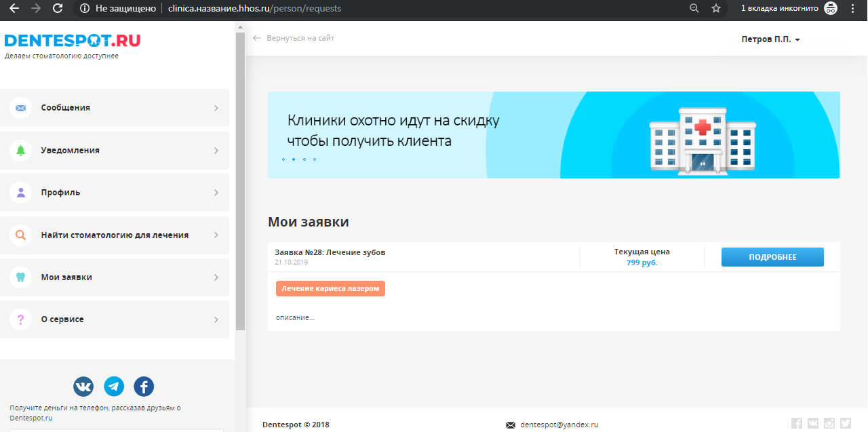This screenshot has height=432, width=868.
Task: Expand О сервисе chevron arrow
Action: tap(216, 319)
